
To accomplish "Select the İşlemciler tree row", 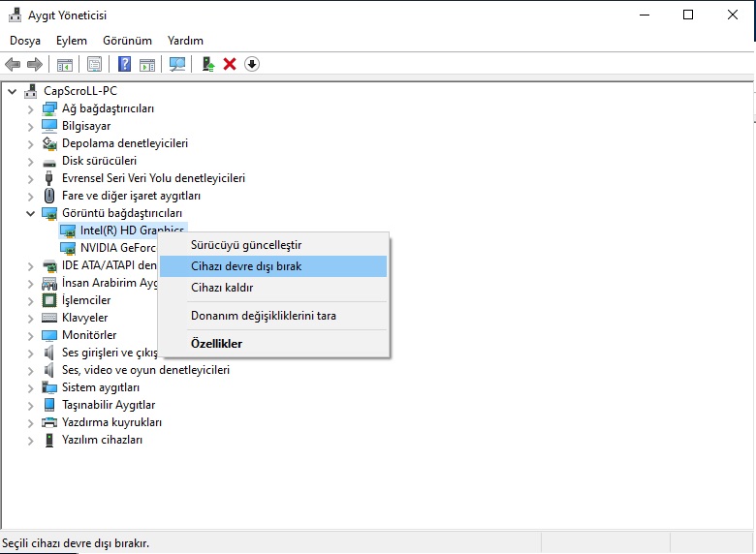I will coord(86,300).
